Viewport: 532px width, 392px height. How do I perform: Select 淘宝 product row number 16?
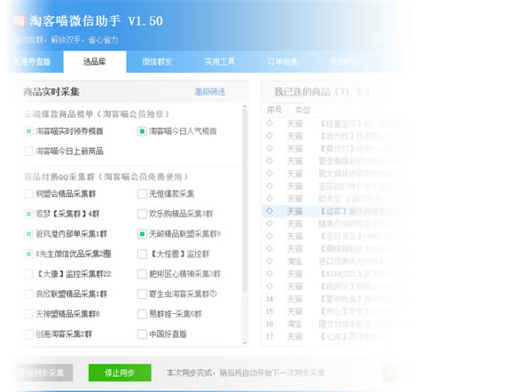[332, 324]
